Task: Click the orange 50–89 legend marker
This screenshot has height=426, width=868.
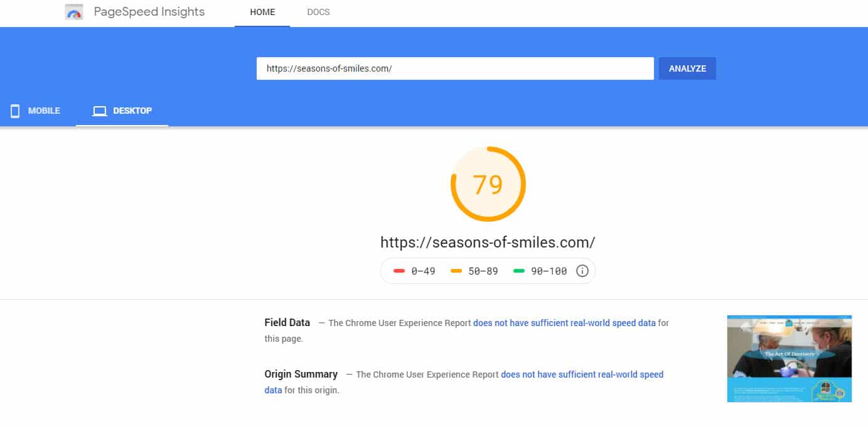Action: [456, 271]
